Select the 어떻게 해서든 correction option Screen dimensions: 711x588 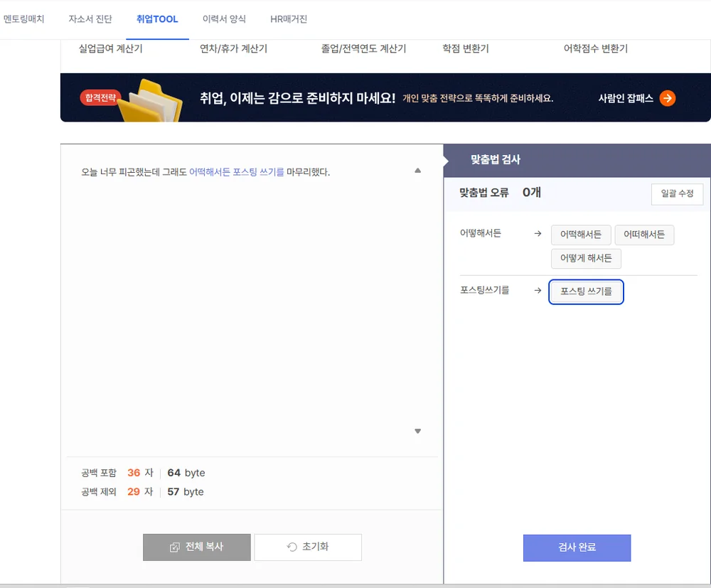[x=586, y=258]
